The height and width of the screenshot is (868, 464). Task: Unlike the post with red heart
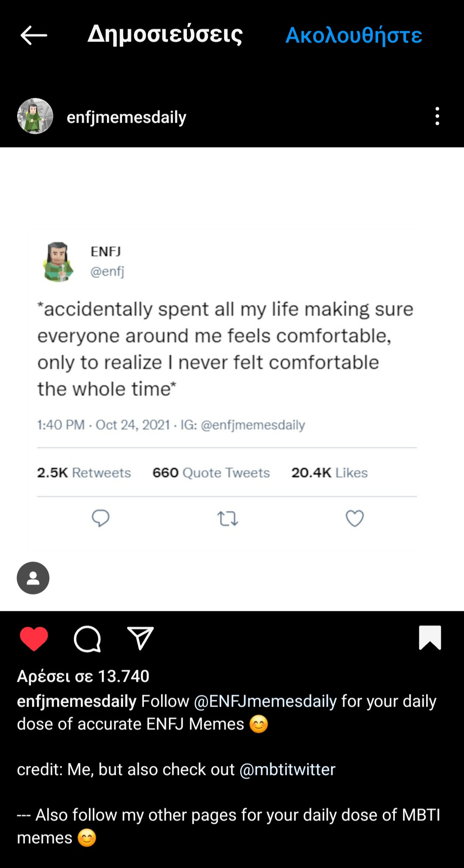click(34, 638)
